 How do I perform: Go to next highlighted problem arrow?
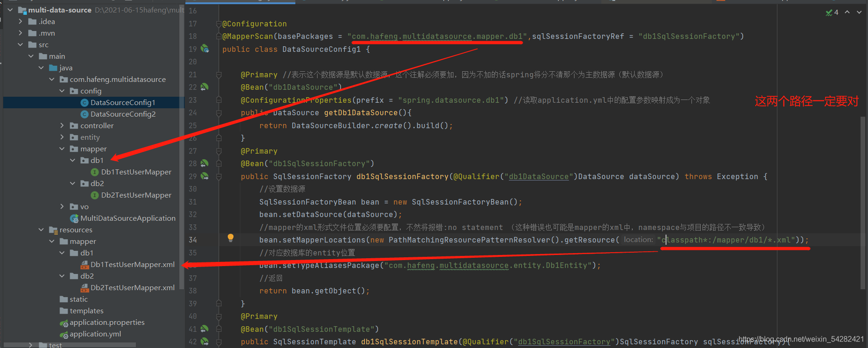pyautogui.click(x=859, y=12)
